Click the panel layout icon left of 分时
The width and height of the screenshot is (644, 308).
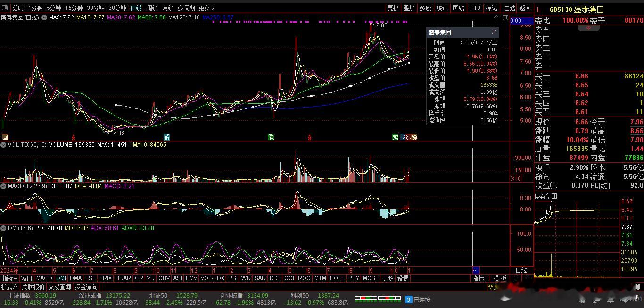5,8
